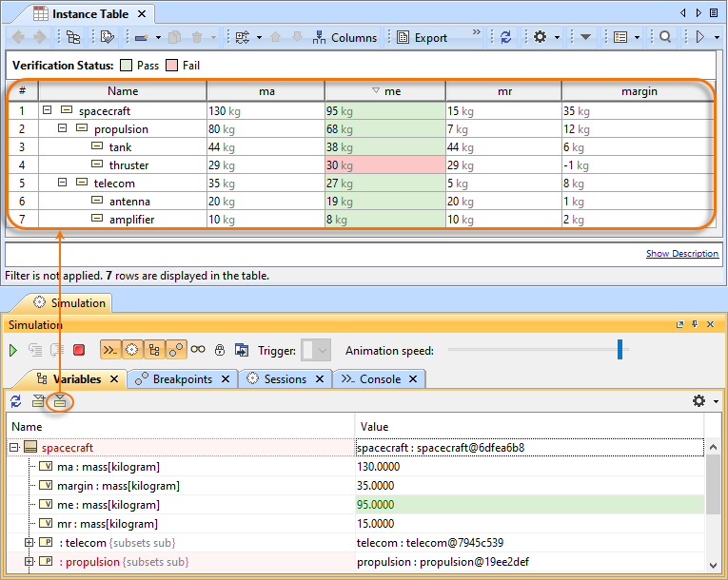Click the refresh icon in Variables toolbar
The width and height of the screenshot is (728, 580).
[16, 401]
